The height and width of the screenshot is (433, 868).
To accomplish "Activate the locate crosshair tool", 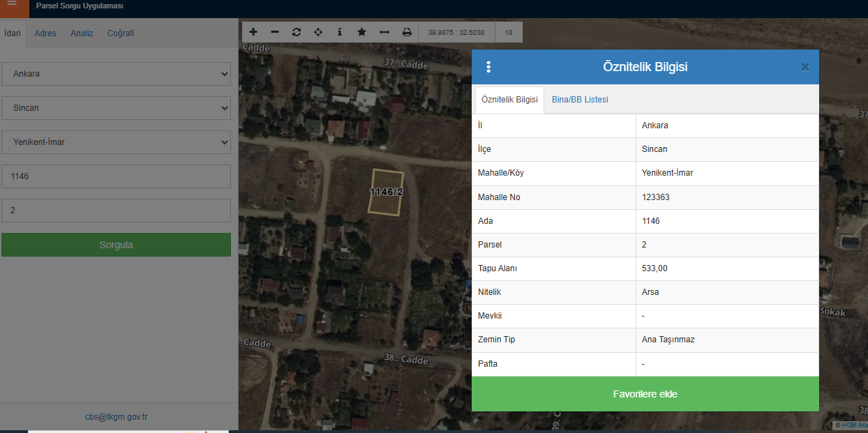I will point(318,32).
